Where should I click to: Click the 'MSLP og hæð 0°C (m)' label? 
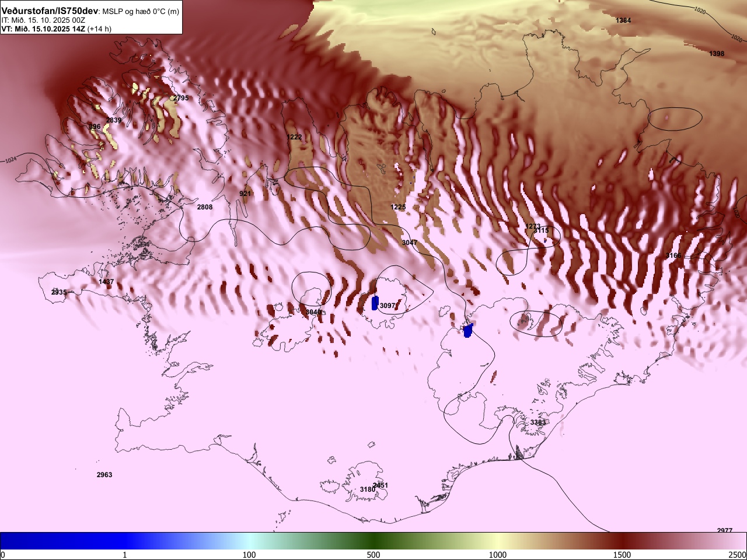pyautogui.click(x=141, y=12)
